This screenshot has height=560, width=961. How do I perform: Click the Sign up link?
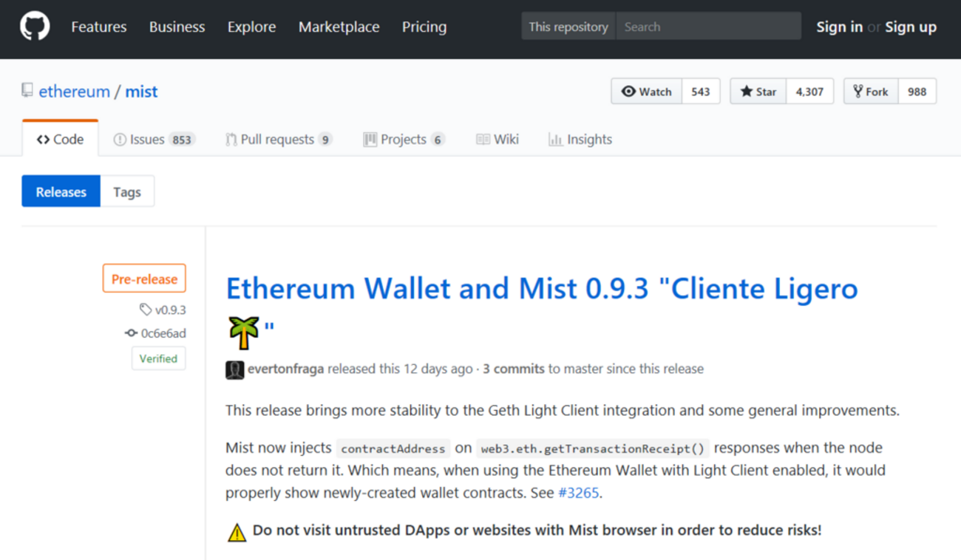(x=911, y=27)
